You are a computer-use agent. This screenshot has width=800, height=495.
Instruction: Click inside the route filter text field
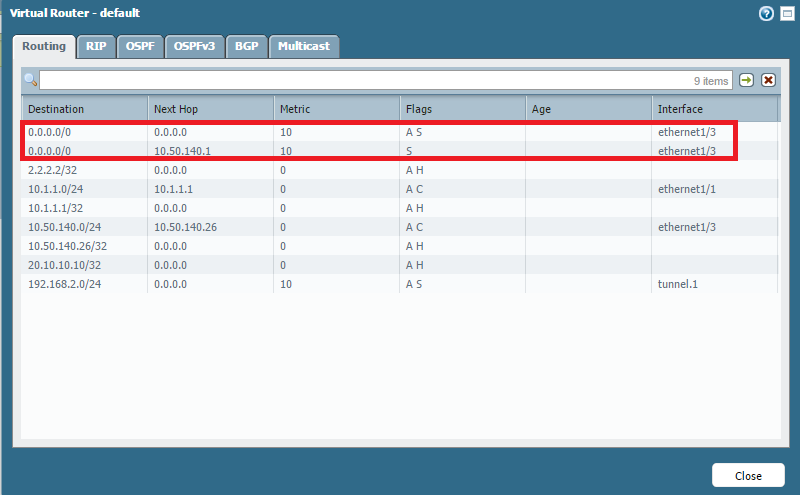pos(360,80)
